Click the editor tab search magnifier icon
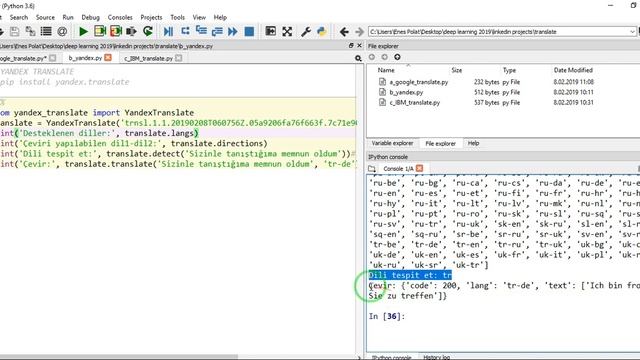The width and height of the screenshot is (640, 360). tap(358, 58)
